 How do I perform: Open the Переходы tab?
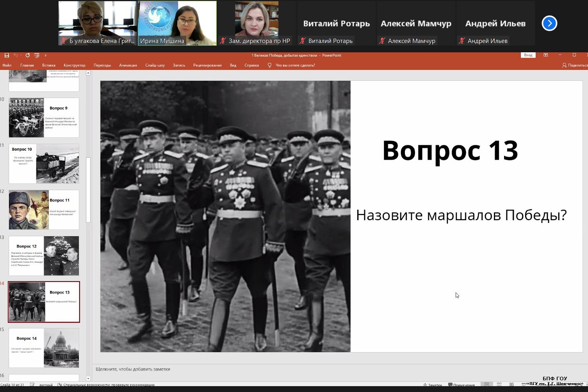[102, 65]
